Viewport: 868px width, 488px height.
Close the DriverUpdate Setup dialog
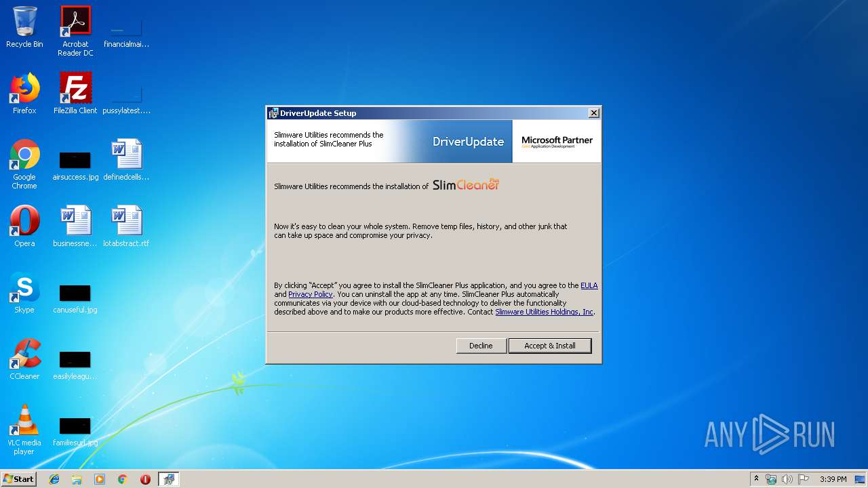click(593, 113)
